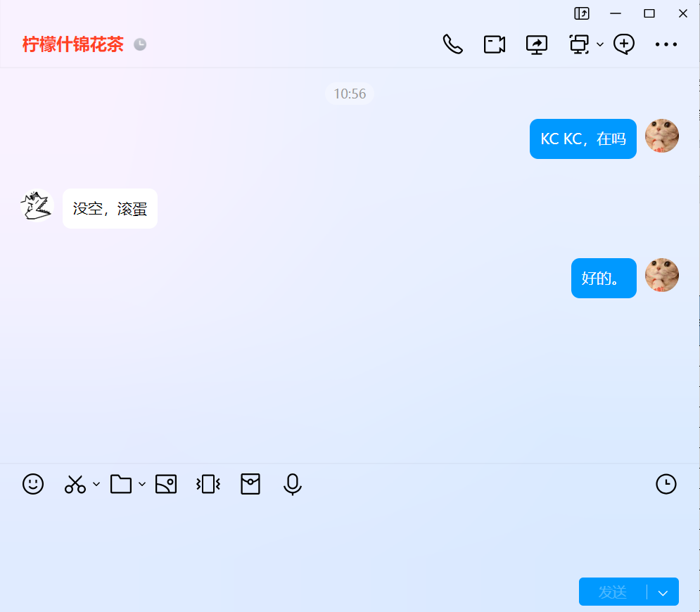The image size is (700, 612).
Task: Open the red envelope feature
Action: click(x=250, y=484)
